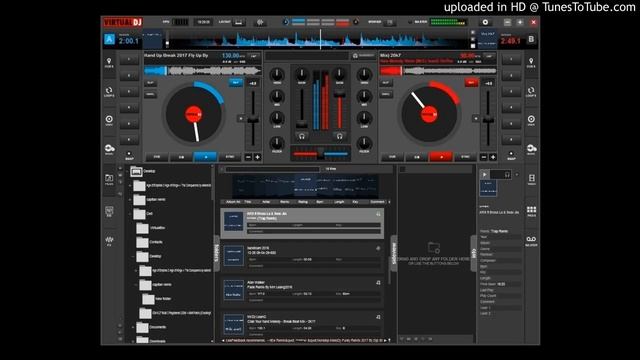The height and width of the screenshot is (360, 640).
Task: Click the crossfader below the mixer
Action: [x=320, y=154]
